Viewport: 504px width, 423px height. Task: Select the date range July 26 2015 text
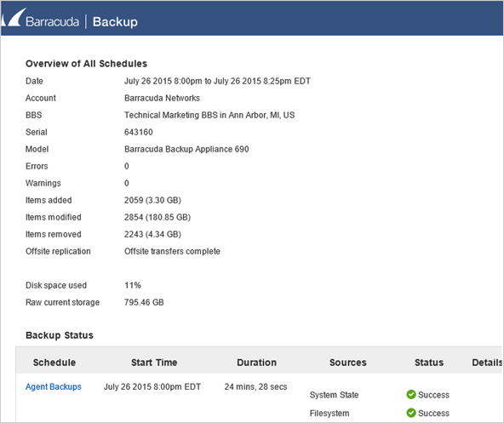pyautogui.click(x=217, y=81)
